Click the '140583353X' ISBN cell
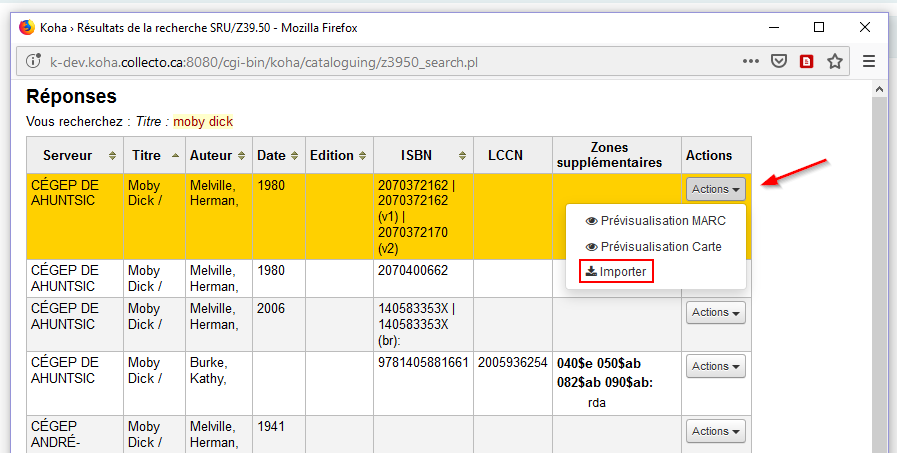This screenshot has width=897, height=453. [423, 324]
